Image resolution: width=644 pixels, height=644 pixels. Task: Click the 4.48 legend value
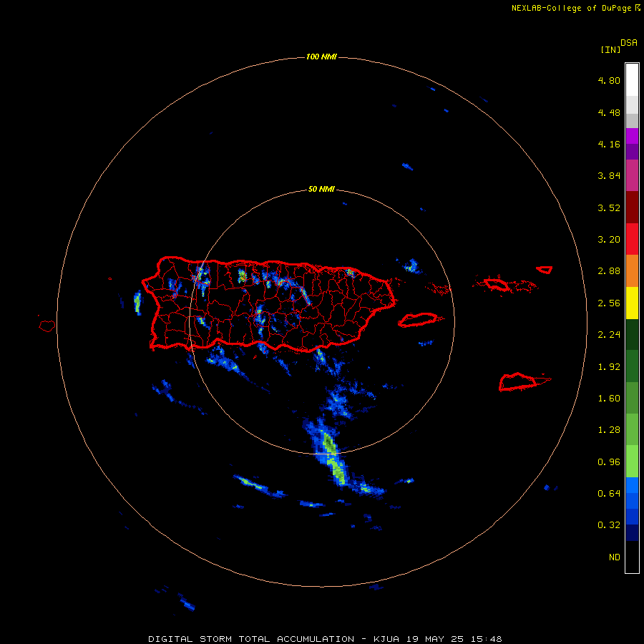609,112
